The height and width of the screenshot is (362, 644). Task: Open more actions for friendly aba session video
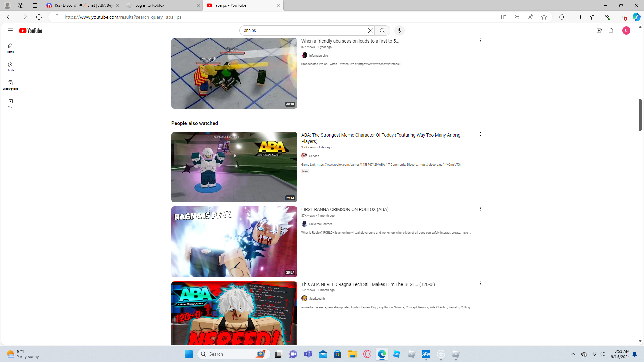coord(481,40)
